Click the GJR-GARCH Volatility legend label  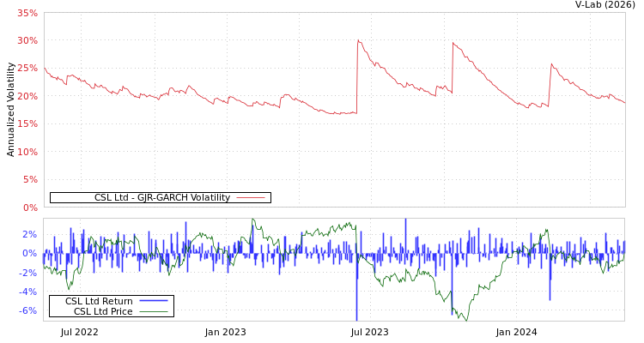click(161, 197)
